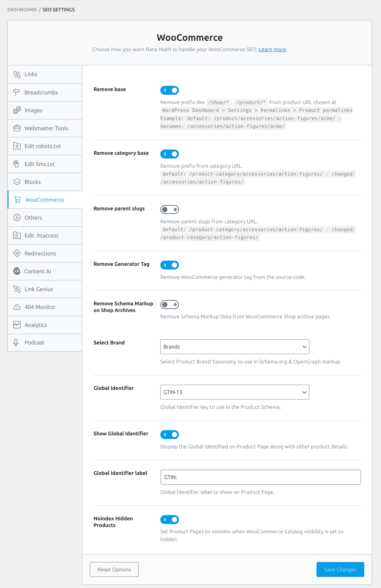Select the Redirections tab
This screenshot has width=381, height=588.
45,253
